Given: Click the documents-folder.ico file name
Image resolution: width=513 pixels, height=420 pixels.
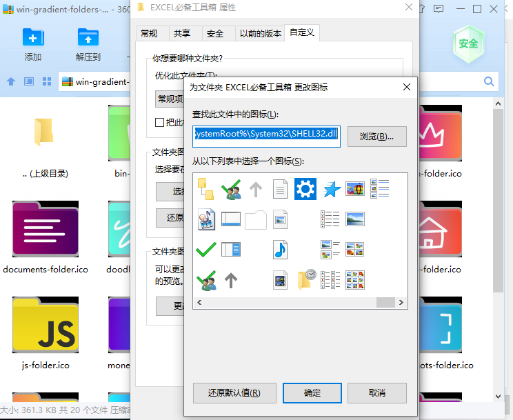Looking at the screenshot, I should click(x=46, y=270).
